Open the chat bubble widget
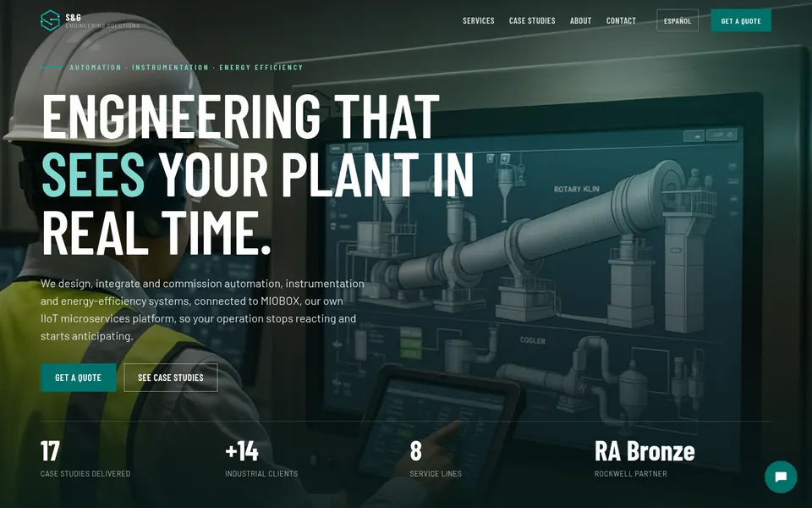Viewport: 812px width, 508px height. 781,477
